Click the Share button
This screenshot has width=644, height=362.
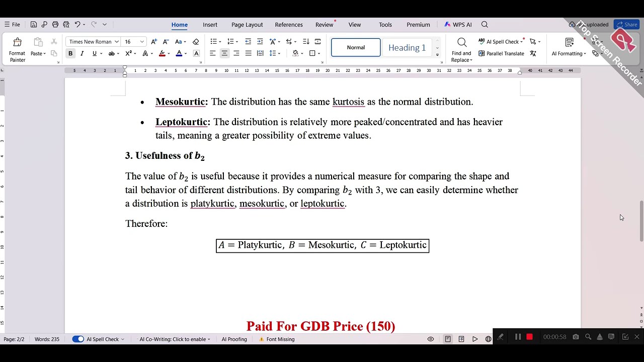[x=626, y=24]
